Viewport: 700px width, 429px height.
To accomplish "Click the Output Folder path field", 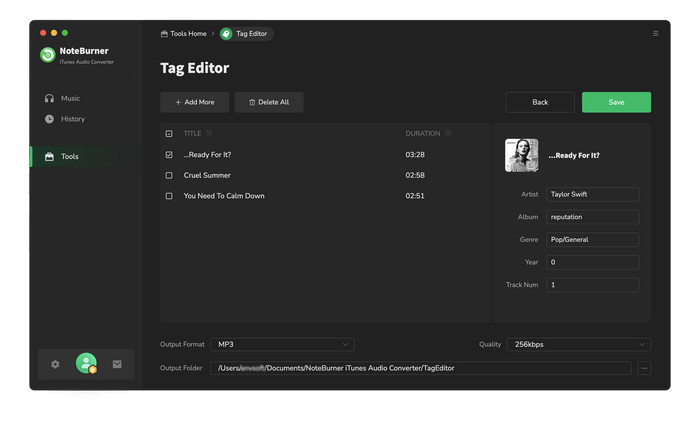I will pos(421,368).
